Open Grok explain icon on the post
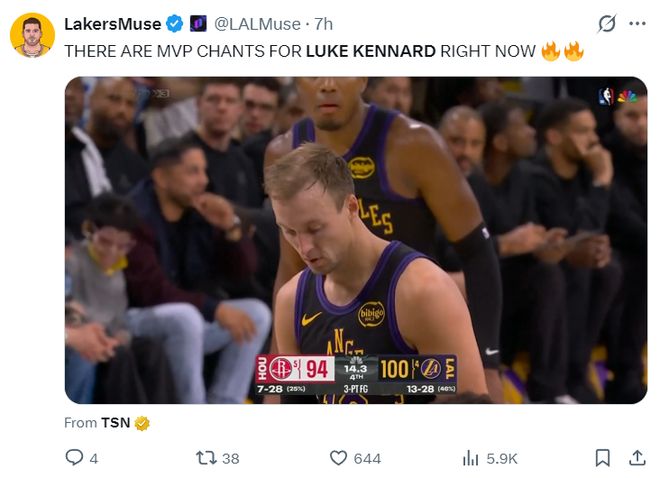 coord(606,23)
